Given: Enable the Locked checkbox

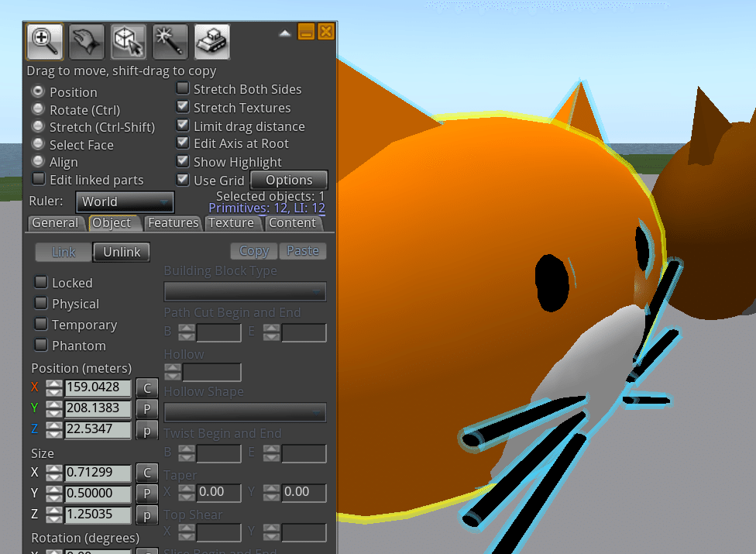Looking at the screenshot, I should click(41, 282).
